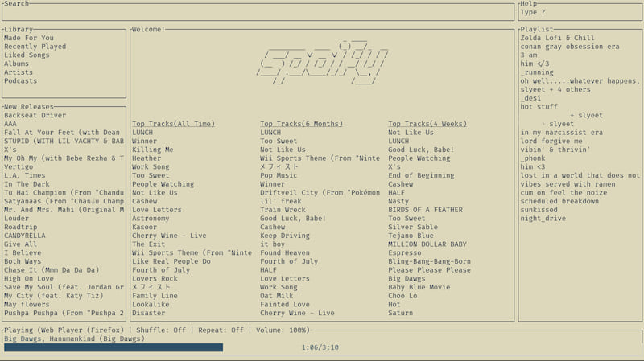Open the '_phonk' playlist

[533, 158]
